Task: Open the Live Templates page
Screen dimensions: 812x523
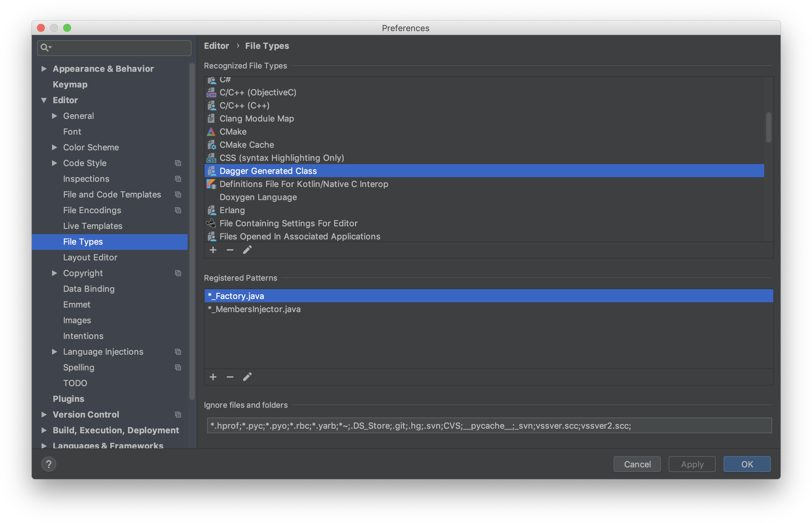Action: [93, 226]
